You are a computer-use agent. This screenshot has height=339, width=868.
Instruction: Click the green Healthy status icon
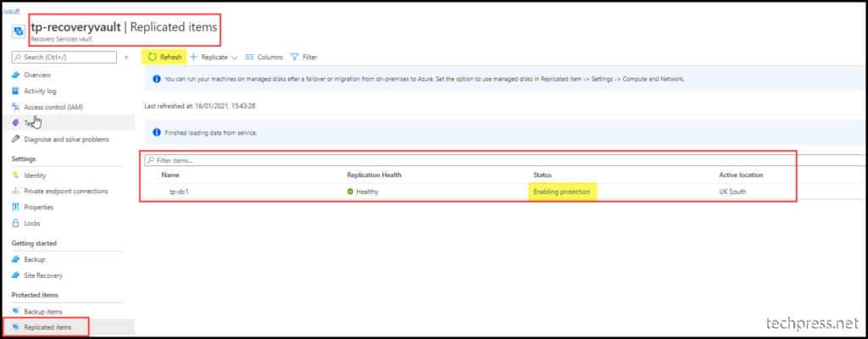coord(350,192)
